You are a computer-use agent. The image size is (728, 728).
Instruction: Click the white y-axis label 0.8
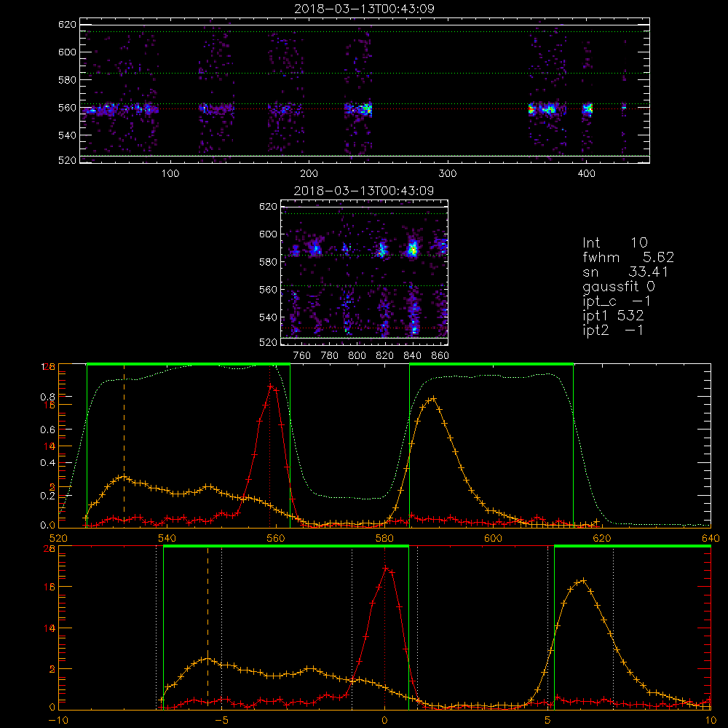(48, 397)
